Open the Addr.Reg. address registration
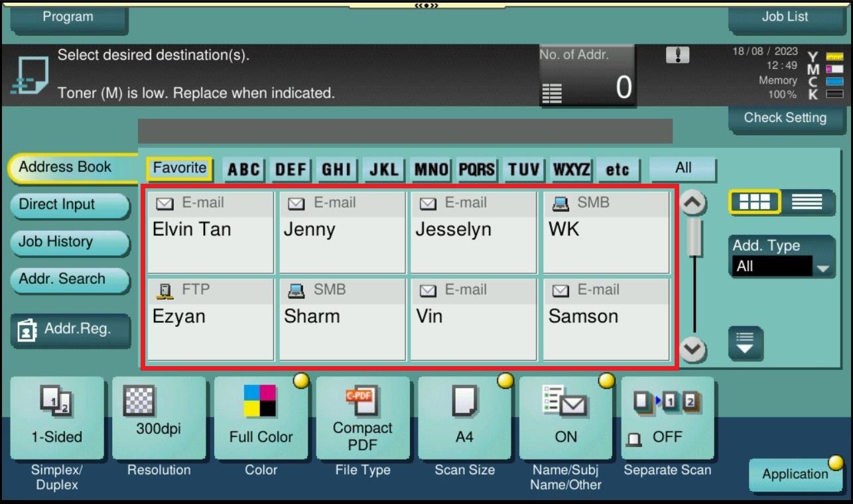This screenshot has height=504, width=853. pos(70,330)
